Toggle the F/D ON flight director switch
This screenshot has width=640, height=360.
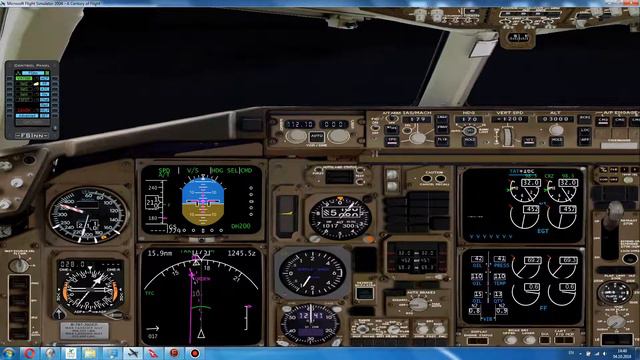pyautogui.click(x=375, y=127)
